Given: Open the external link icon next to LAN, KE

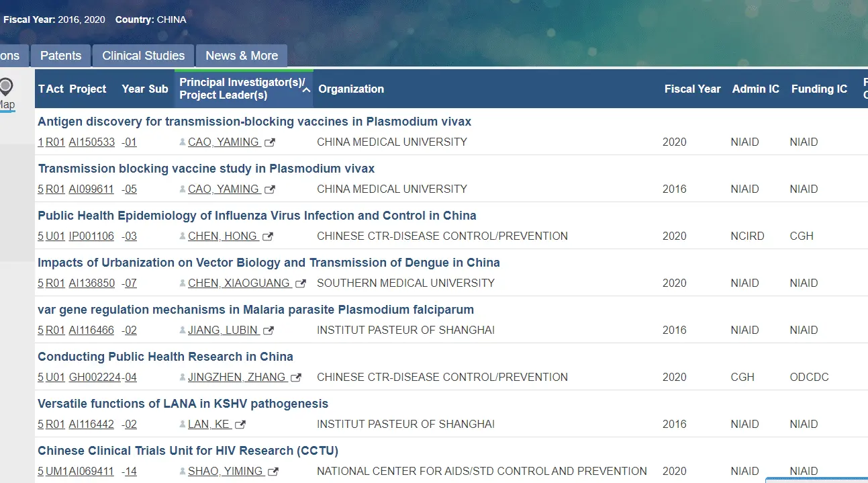Looking at the screenshot, I should (240, 425).
